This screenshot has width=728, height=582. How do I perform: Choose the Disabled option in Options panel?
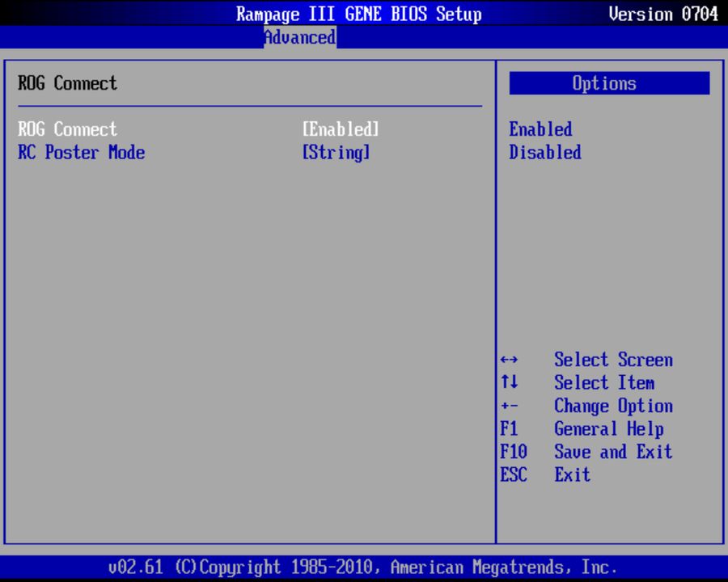point(545,152)
